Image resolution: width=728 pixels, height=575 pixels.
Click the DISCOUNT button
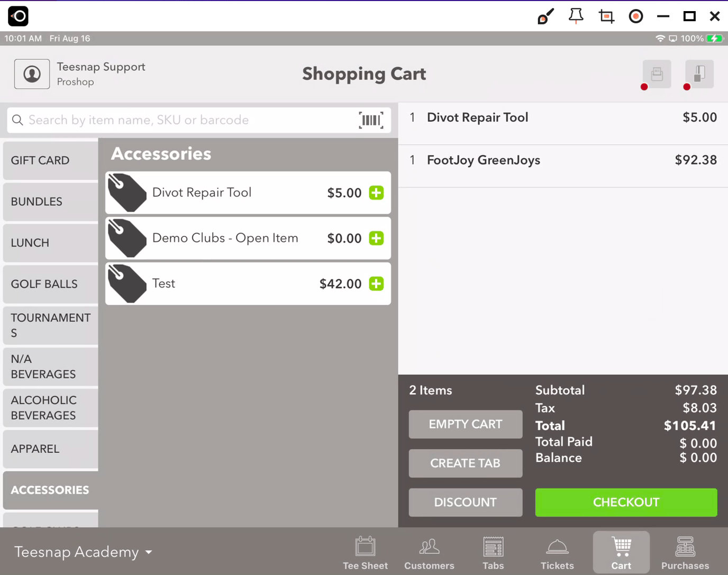[466, 502]
